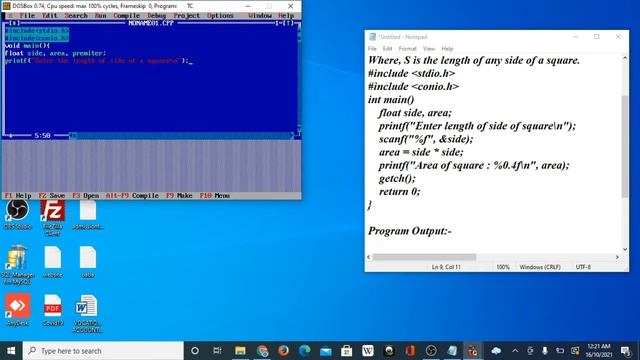640x360 pixels.
Task: Click Notepad scroll down arrow
Action: tap(624, 249)
